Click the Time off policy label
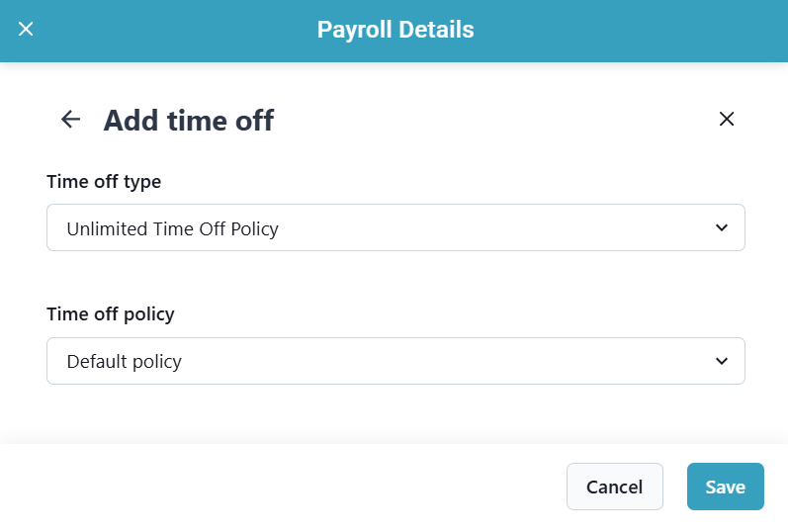The image size is (788, 532). click(x=111, y=314)
